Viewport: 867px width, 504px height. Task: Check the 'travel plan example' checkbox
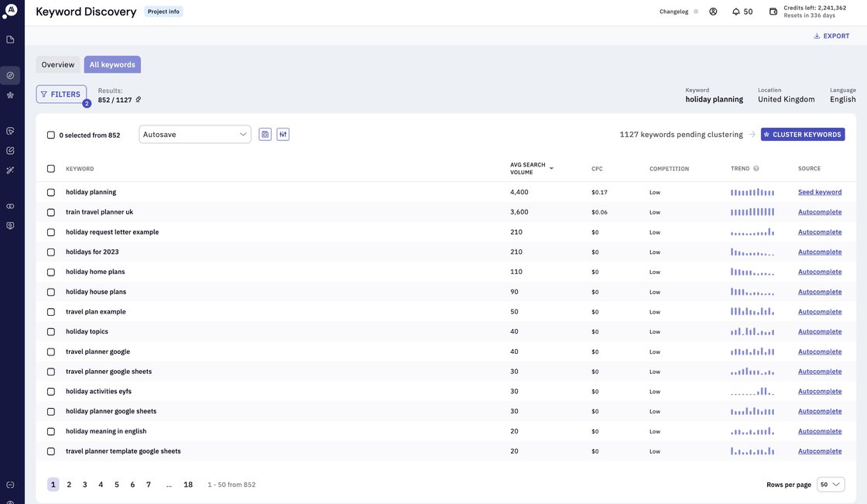[x=51, y=312]
